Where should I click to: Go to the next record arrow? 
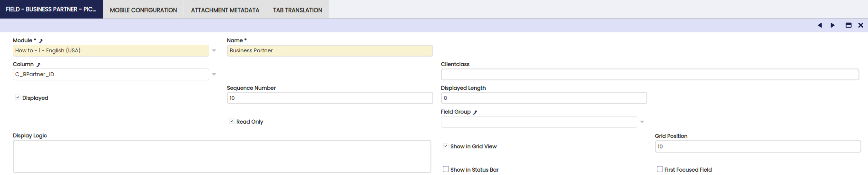pyautogui.click(x=832, y=25)
